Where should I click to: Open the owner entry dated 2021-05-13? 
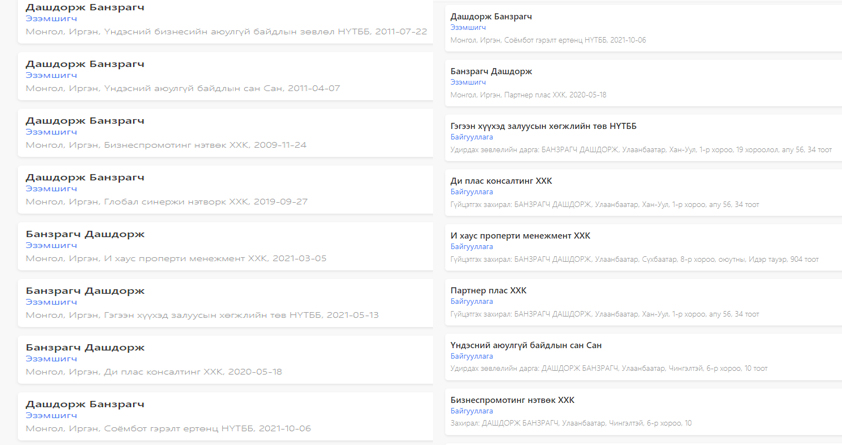85,291
